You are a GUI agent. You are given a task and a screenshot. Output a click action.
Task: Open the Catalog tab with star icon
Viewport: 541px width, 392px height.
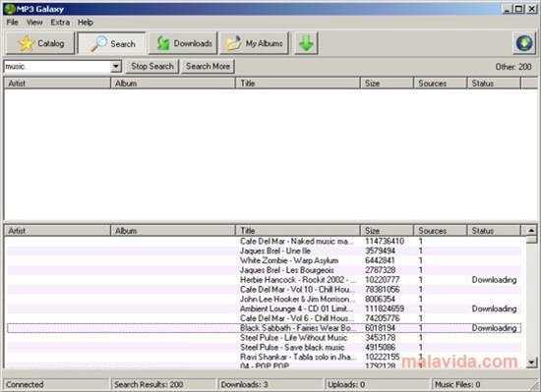coord(40,43)
